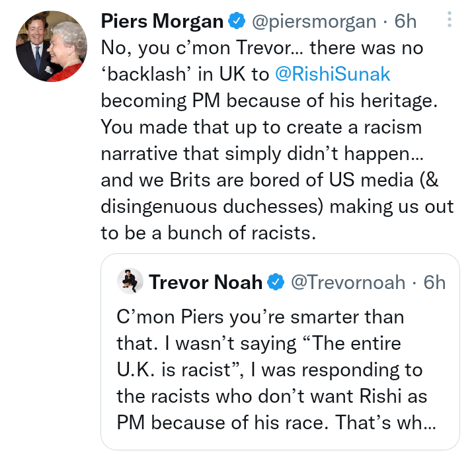
Task: Open the Piers Morgan display name
Action: tap(161, 21)
